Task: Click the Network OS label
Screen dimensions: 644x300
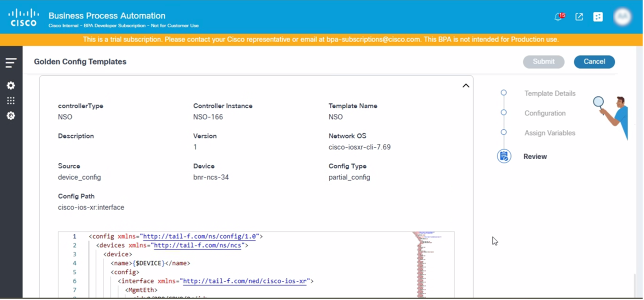Action: point(347,136)
